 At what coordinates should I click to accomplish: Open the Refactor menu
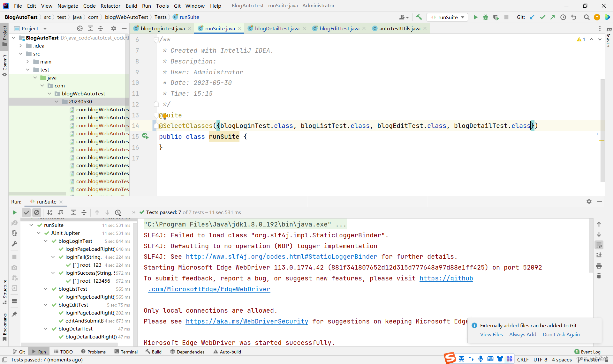pos(110,6)
